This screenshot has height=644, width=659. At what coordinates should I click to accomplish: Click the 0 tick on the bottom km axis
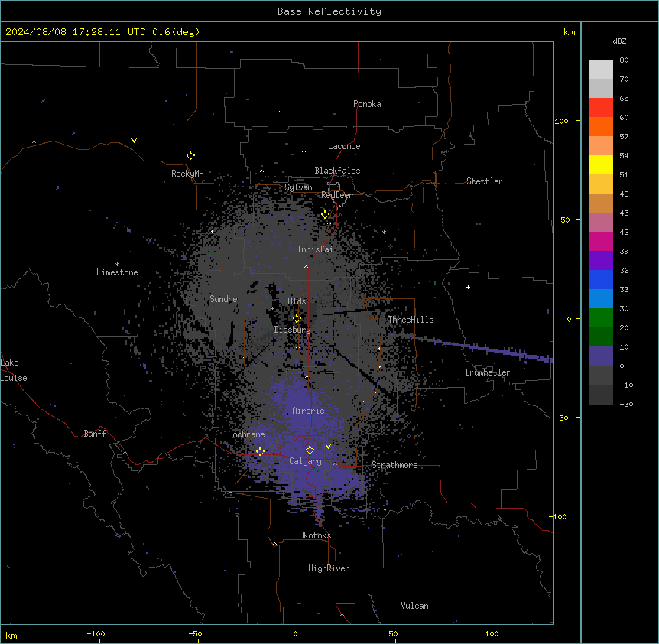point(295,633)
